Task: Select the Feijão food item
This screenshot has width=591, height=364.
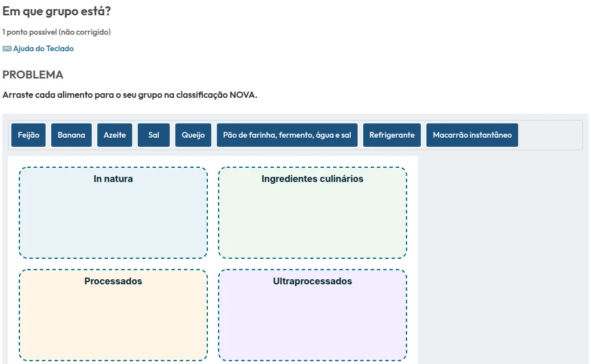Action: tap(28, 135)
